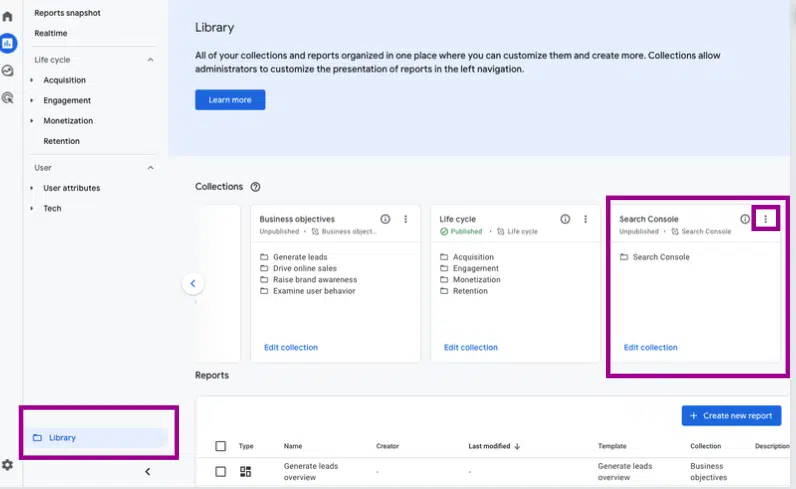The width and height of the screenshot is (796, 489).
Task: Click Drive online sales topic
Action: coord(305,268)
